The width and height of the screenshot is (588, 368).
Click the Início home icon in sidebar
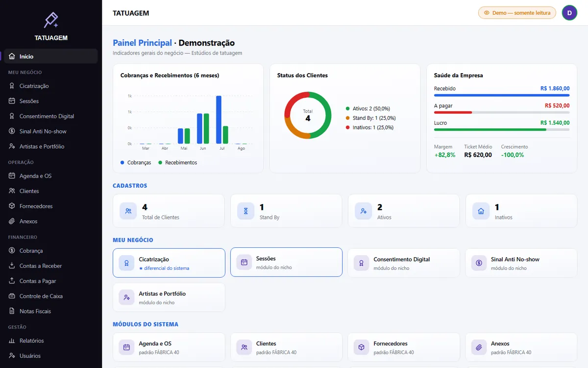pos(12,56)
